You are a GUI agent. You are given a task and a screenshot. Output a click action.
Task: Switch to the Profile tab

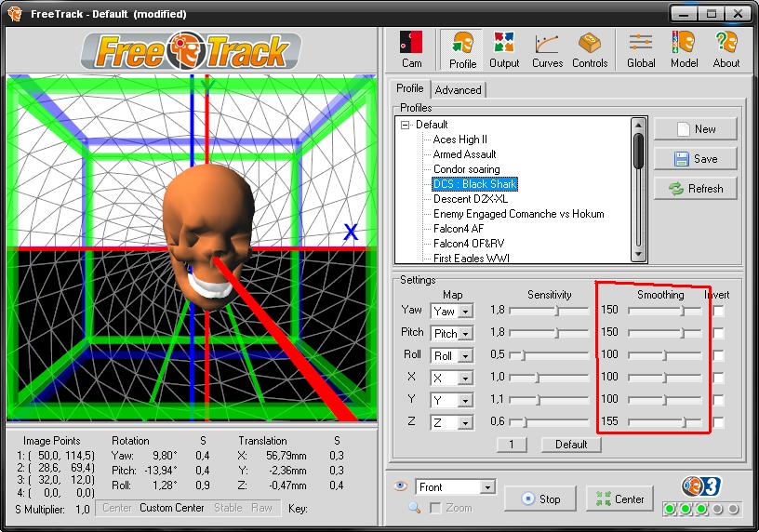[409, 88]
